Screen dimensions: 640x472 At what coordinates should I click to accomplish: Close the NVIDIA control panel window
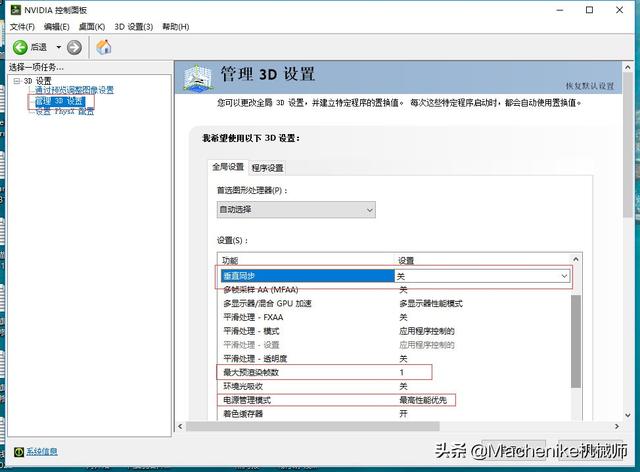[619, 10]
